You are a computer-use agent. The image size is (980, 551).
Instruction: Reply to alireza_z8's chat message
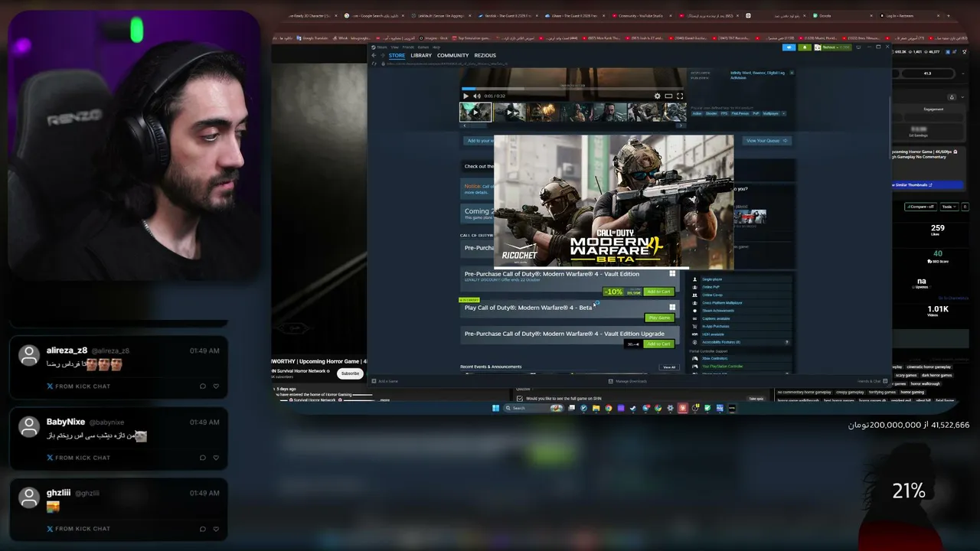click(x=202, y=386)
